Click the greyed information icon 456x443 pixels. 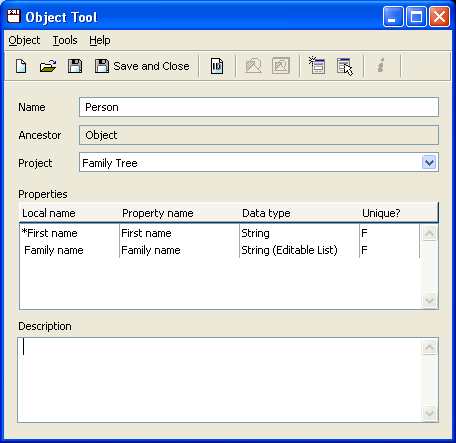coord(381,65)
